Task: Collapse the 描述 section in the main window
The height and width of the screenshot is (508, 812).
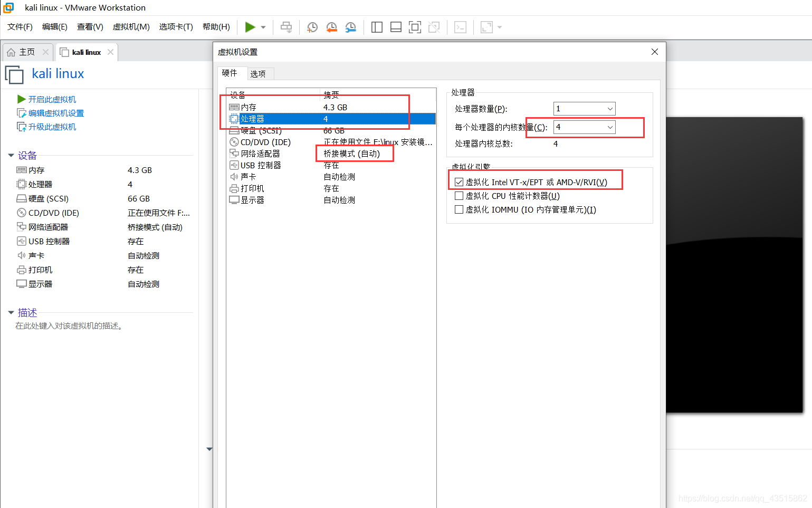Action: point(11,313)
